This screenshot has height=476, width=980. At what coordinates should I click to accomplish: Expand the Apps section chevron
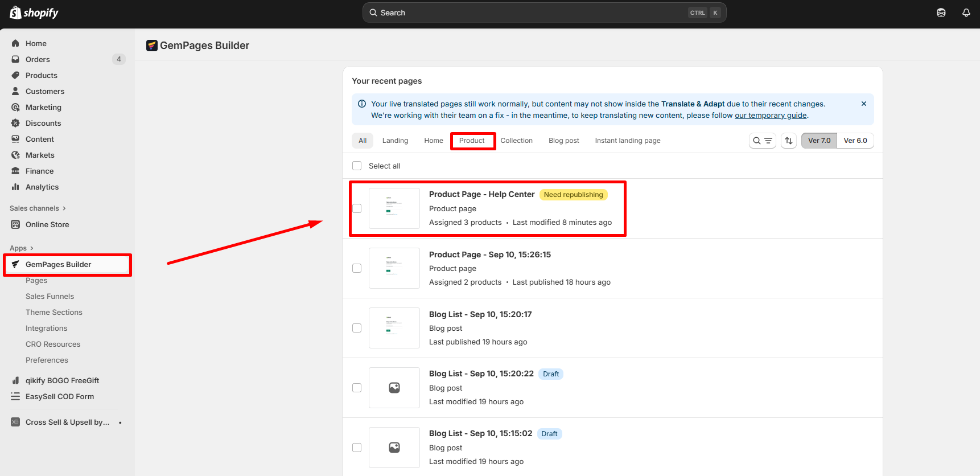coord(32,248)
